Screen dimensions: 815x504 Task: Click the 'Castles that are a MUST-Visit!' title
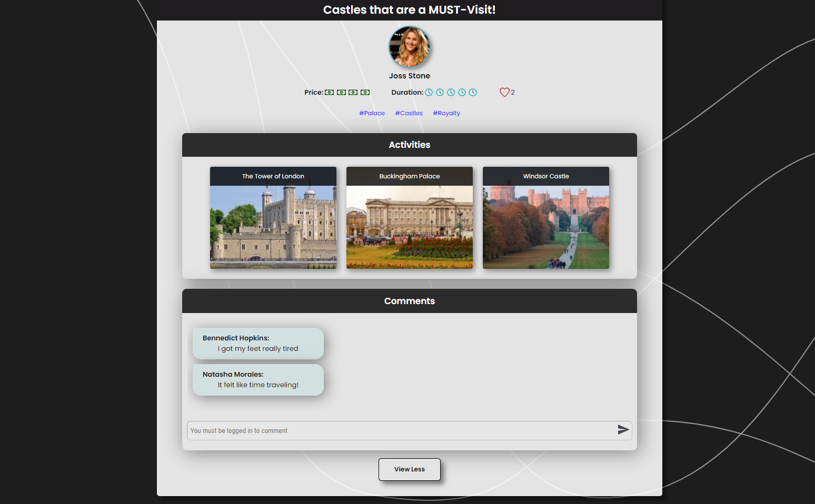point(410,10)
